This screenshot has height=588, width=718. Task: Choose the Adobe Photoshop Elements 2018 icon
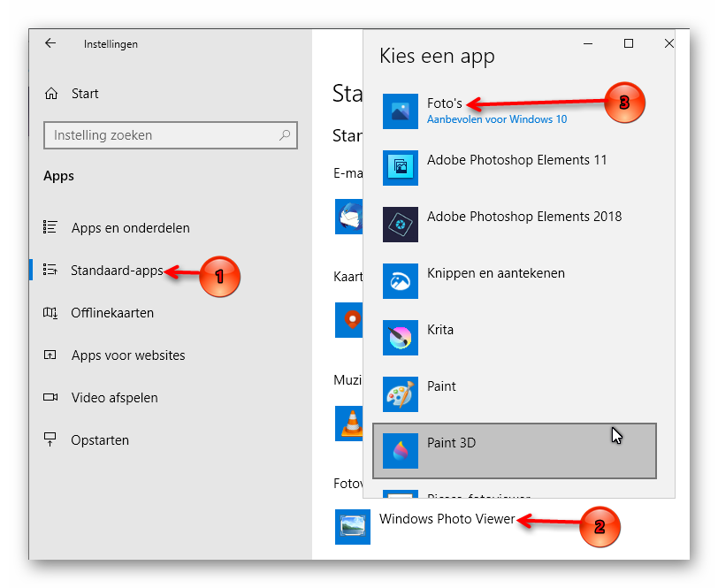click(x=400, y=225)
